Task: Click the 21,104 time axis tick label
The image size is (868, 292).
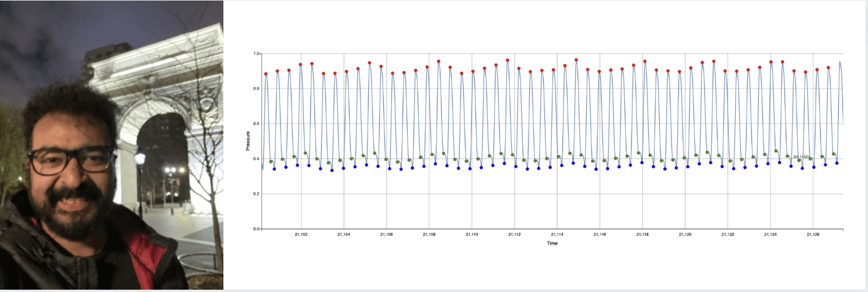Action: (344, 234)
